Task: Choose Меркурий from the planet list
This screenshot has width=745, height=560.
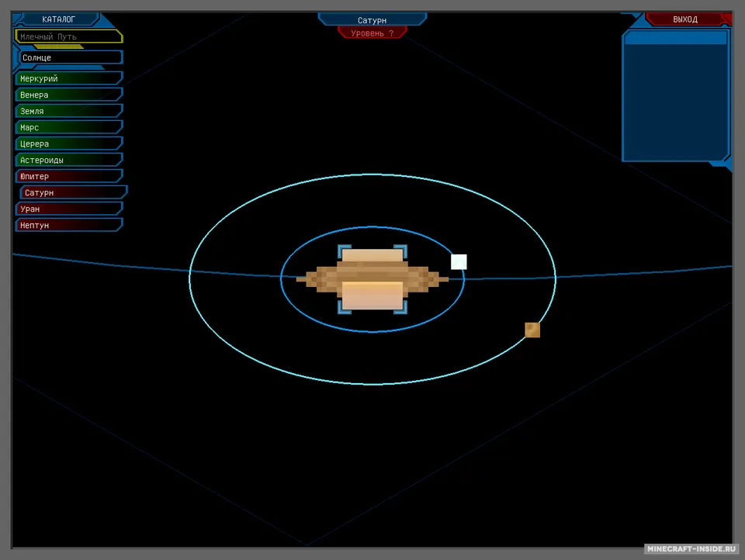Action: point(69,78)
